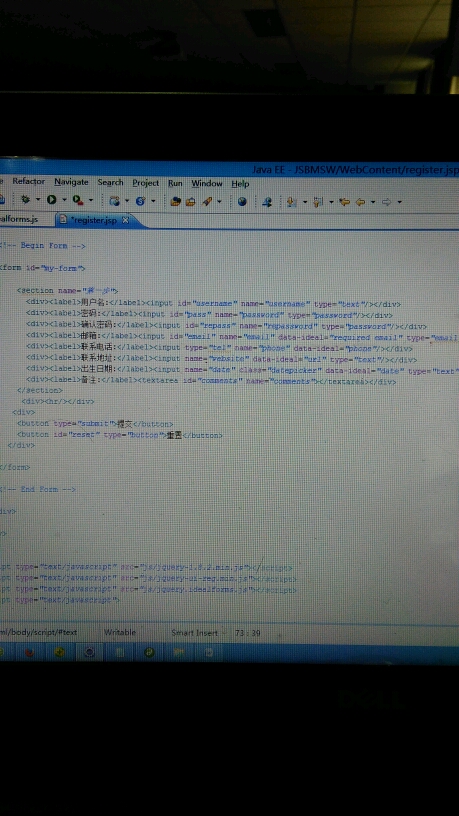Click the Open Task folder icon
Image resolution: width=459 pixels, height=816 pixels.
tap(190, 201)
